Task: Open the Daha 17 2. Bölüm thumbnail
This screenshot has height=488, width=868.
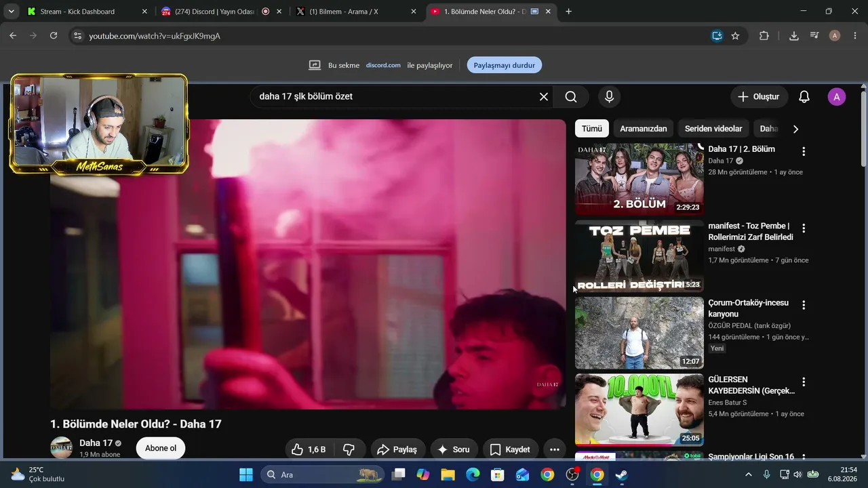Action: point(639,179)
